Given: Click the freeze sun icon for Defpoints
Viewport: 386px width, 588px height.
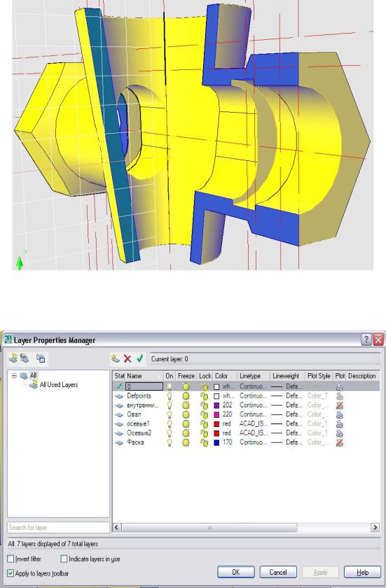Looking at the screenshot, I should tap(186, 396).
